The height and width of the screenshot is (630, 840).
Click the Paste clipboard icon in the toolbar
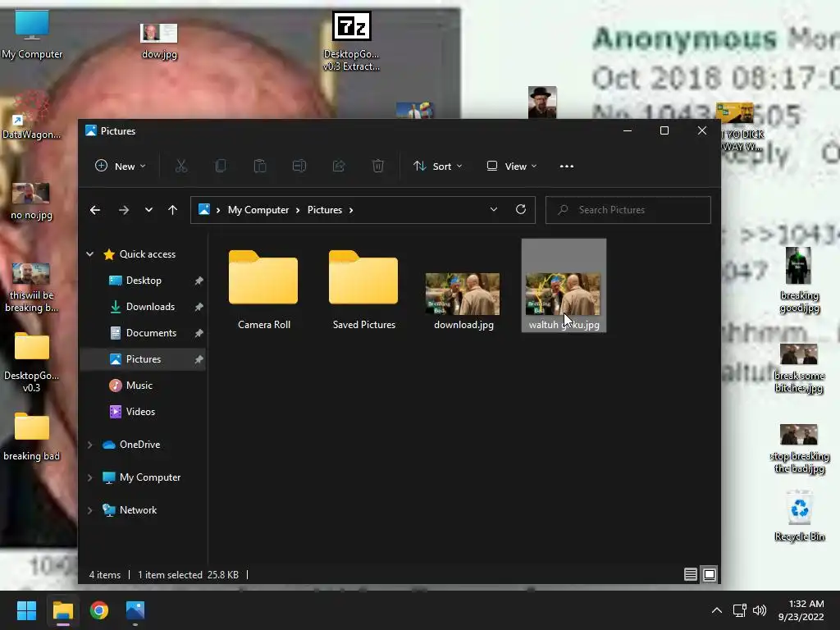tap(260, 166)
